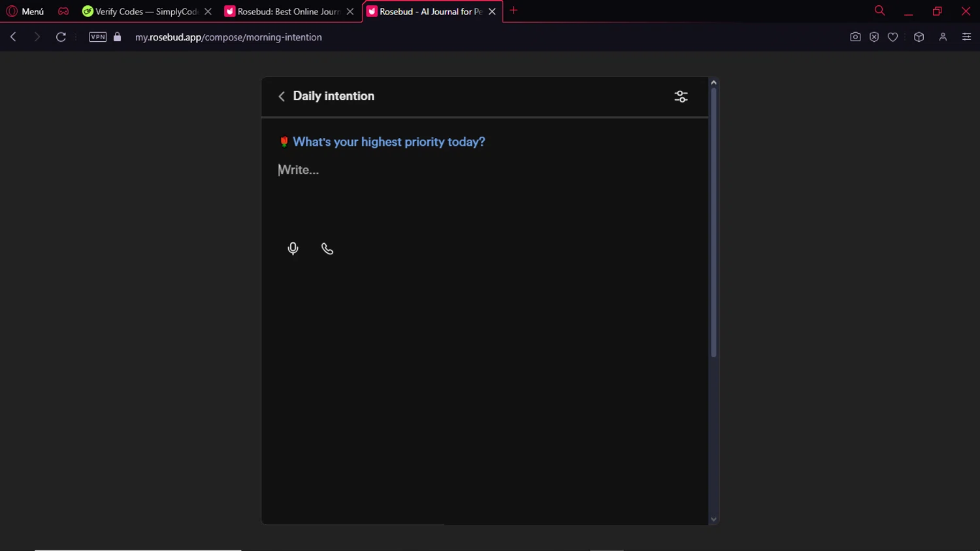Click the journal panel scrollbar thumb
This screenshot has height=551, width=980.
[713, 222]
